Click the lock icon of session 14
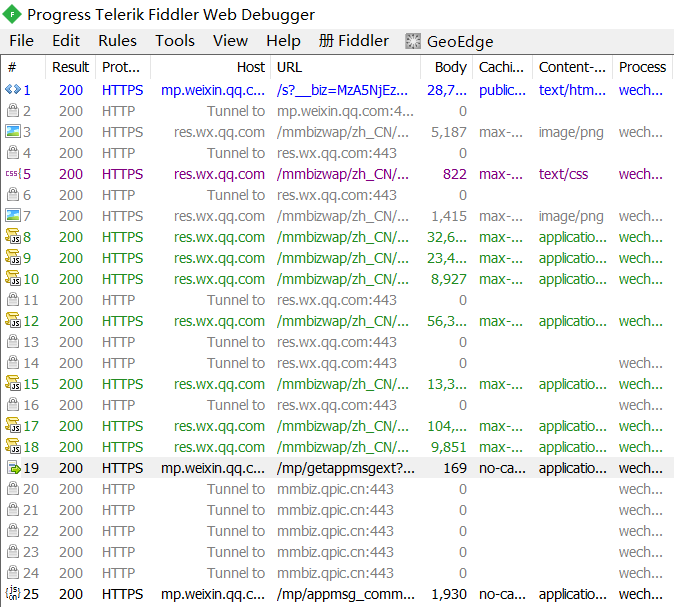Viewport: 674px width, 607px height. tap(13, 363)
